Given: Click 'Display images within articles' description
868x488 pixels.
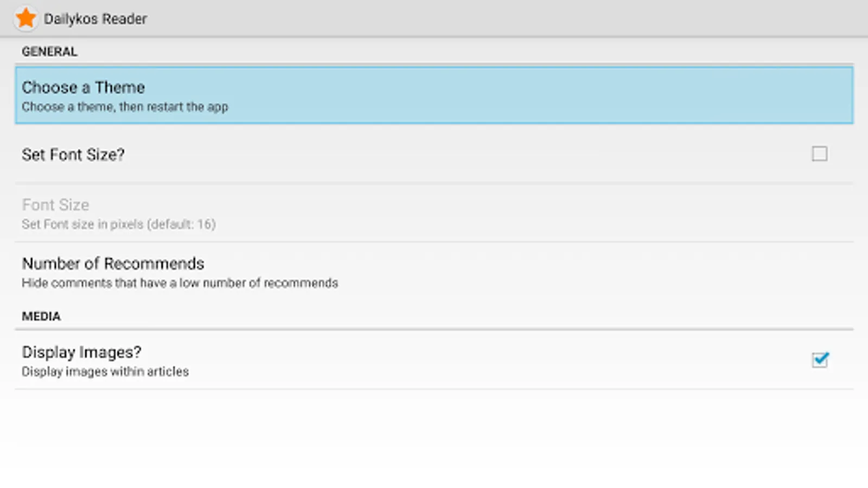Looking at the screenshot, I should [x=105, y=371].
